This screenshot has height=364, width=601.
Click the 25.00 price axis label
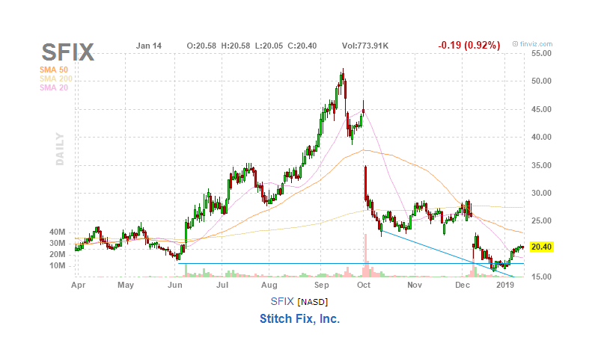541,220
